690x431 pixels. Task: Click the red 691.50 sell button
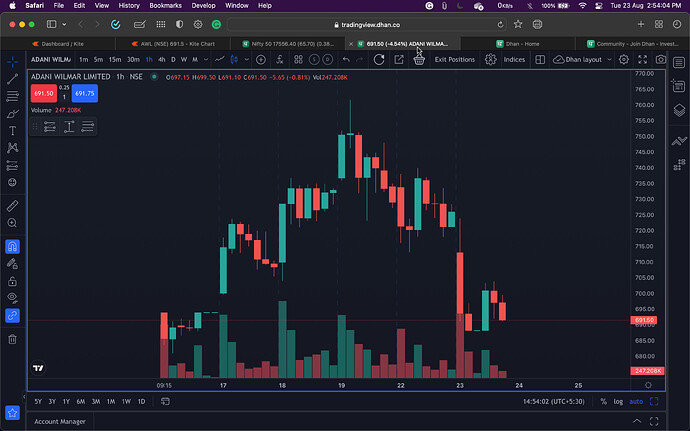[x=44, y=93]
